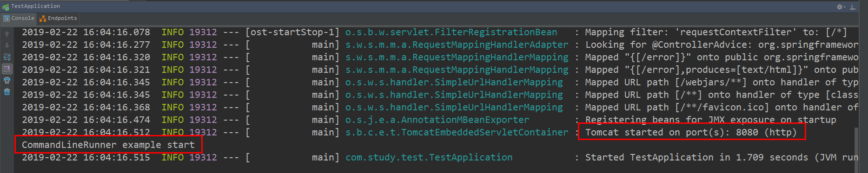
Task: Switch to the Console tab
Action: point(19,19)
